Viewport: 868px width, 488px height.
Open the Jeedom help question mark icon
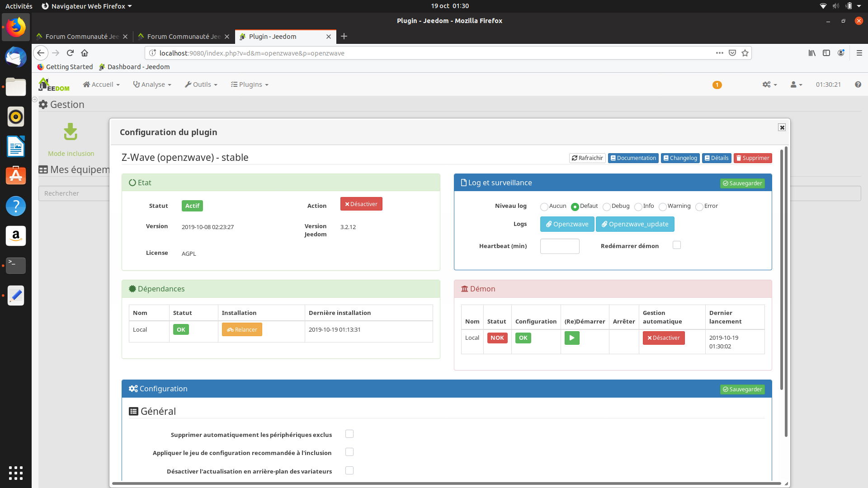[x=858, y=84]
